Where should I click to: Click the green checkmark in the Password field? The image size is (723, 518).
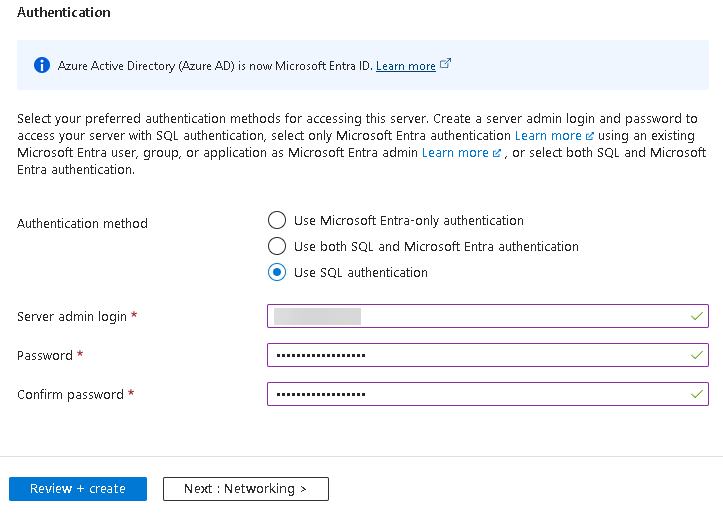point(697,355)
